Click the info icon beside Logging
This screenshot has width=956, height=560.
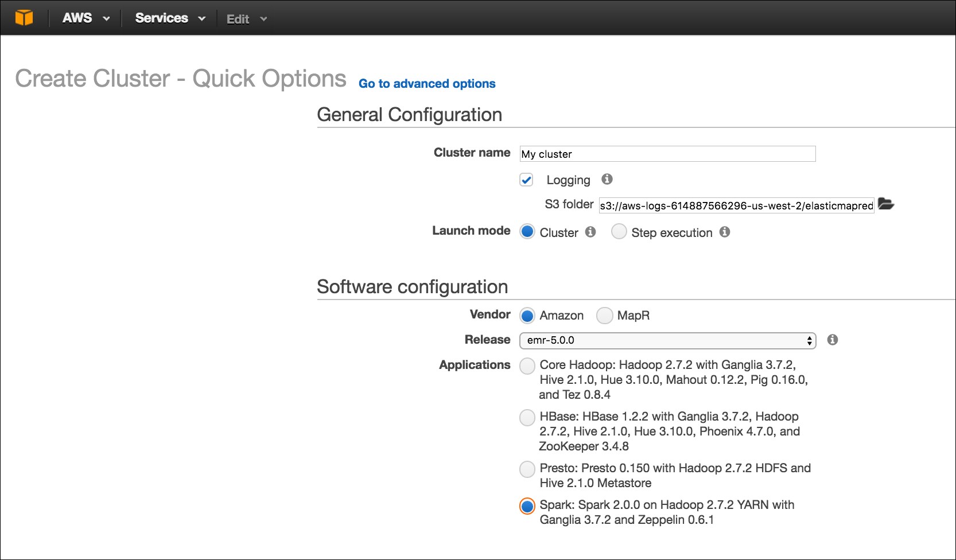pos(607,179)
